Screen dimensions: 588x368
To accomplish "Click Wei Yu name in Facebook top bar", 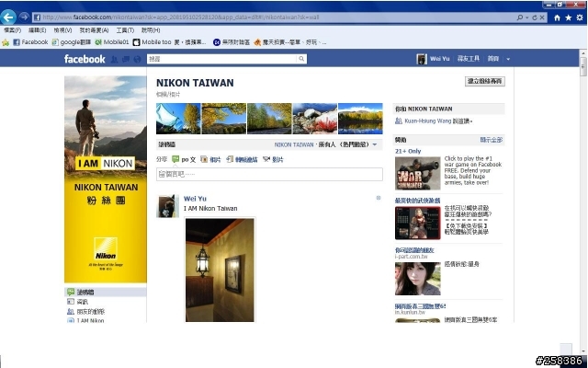I will coord(439,59).
